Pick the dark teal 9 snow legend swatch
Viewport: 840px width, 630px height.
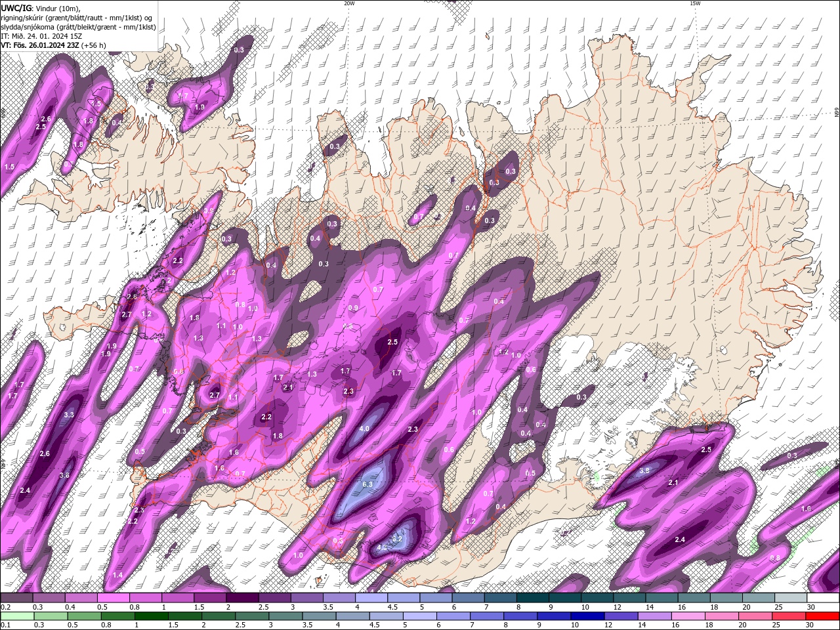click(x=565, y=598)
